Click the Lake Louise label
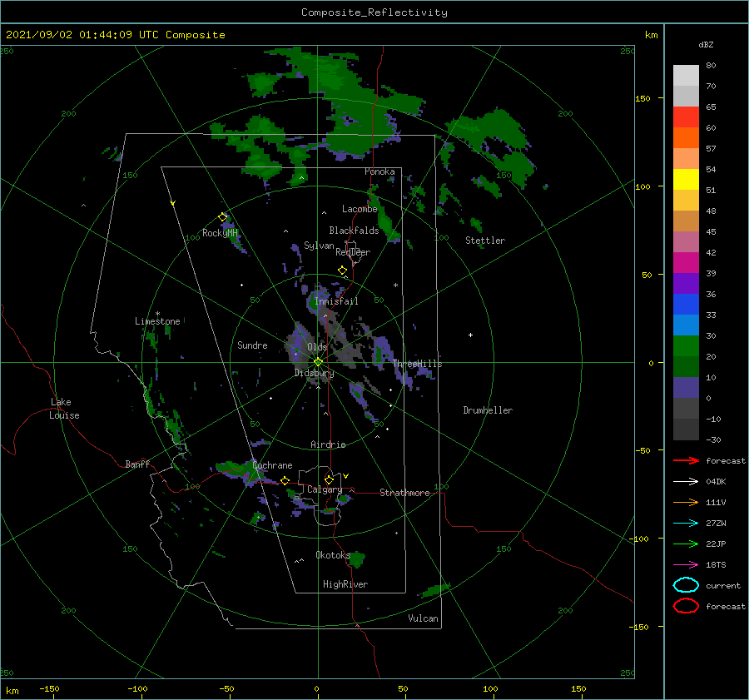The image size is (749, 700). (x=64, y=409)
